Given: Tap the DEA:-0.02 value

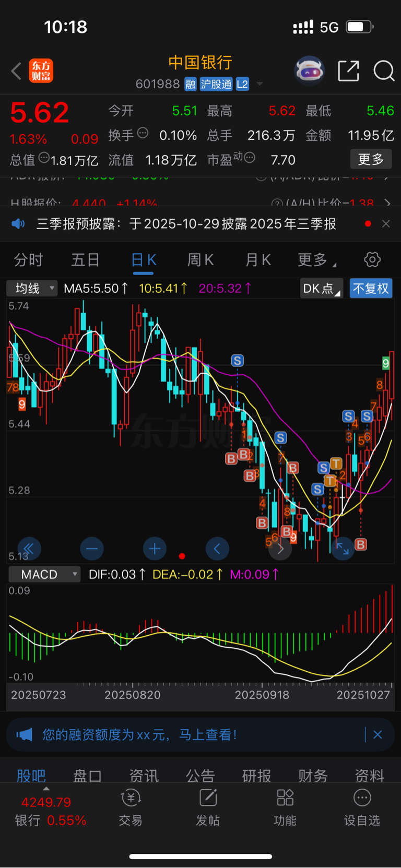Looking at the screenshot, I should pyautogui.click(x=188, y=574).
